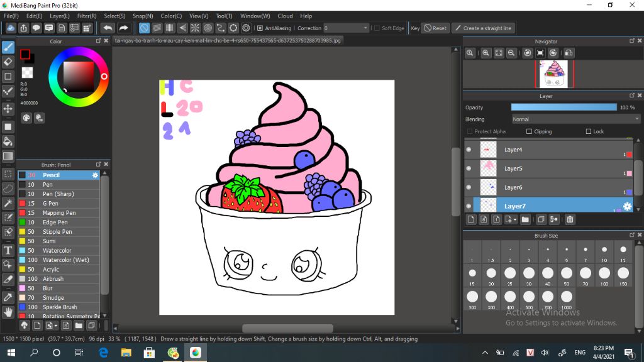Toggle Layer6 visibility

click(x=469, y=187)
